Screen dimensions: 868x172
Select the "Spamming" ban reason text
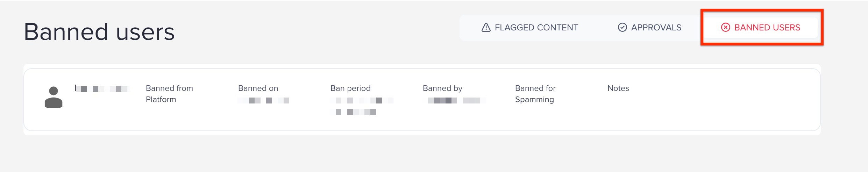[534, 100]
